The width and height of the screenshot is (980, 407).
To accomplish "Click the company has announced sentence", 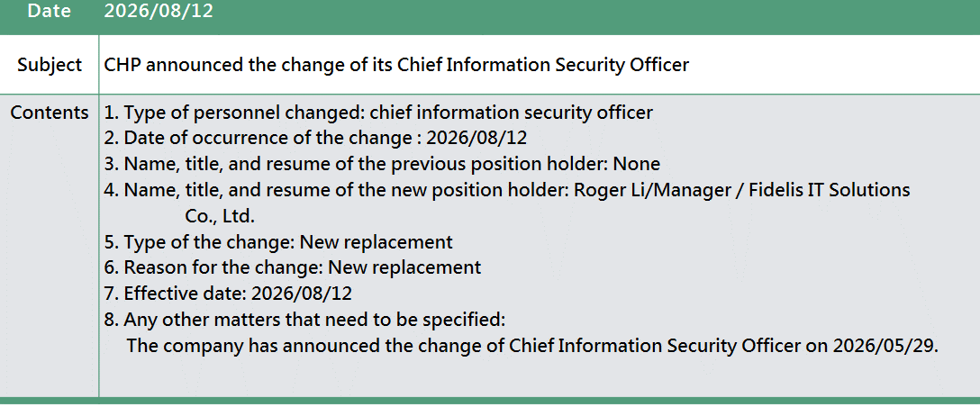I will (x=532, y=345).
